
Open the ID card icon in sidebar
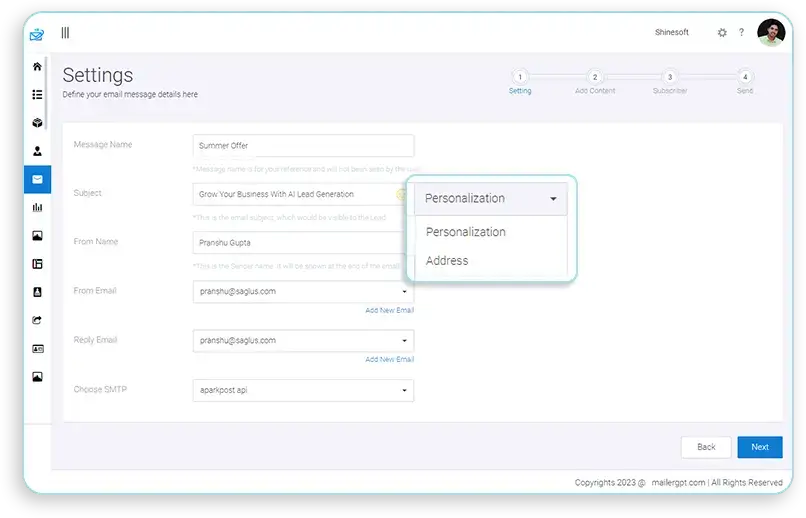coord(38,349)
